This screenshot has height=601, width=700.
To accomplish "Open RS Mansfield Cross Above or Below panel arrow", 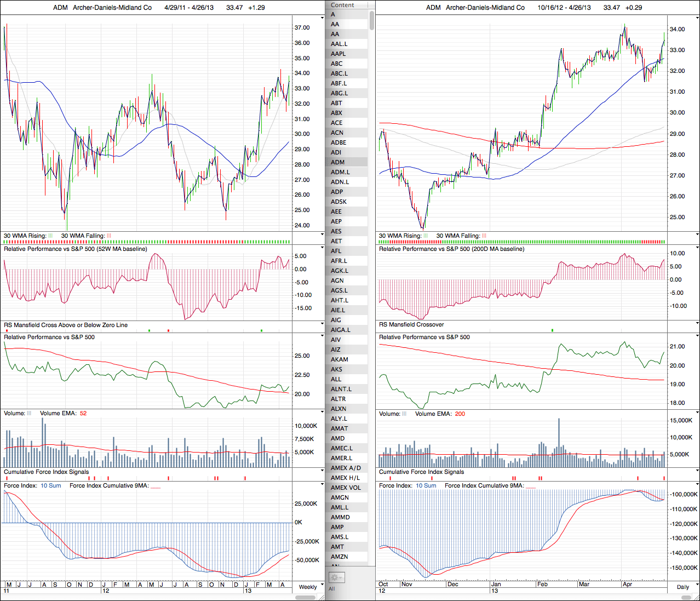I will point(322,324).
